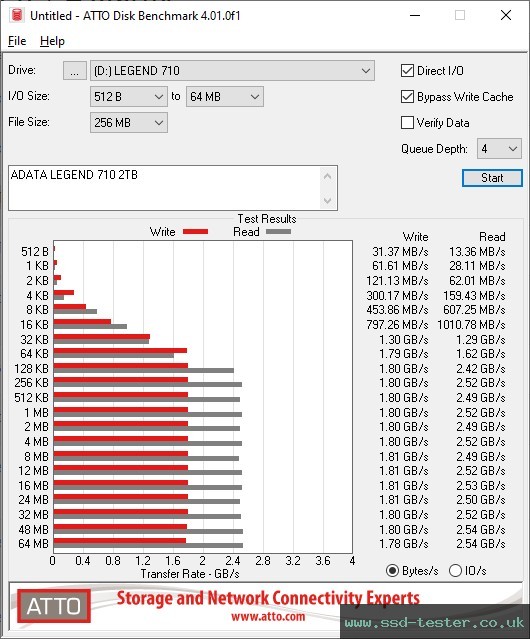Open the I/O Size start dropdown (512 B)
Screen dimensions: 530x639
click(x=129, y=97)
